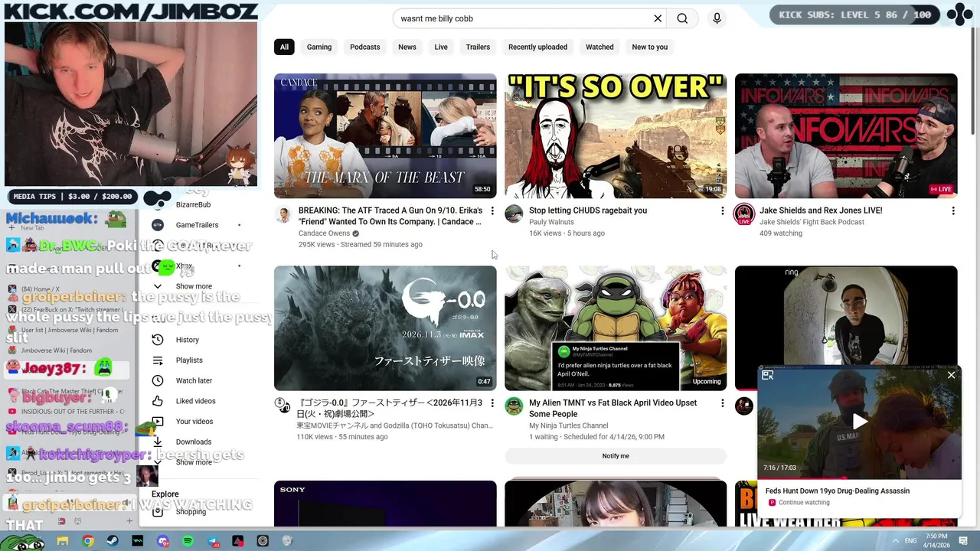This screenshot has height=551, width=980.
Task: Click the Candace Owens channel avatar
Action: click(283, 214)
